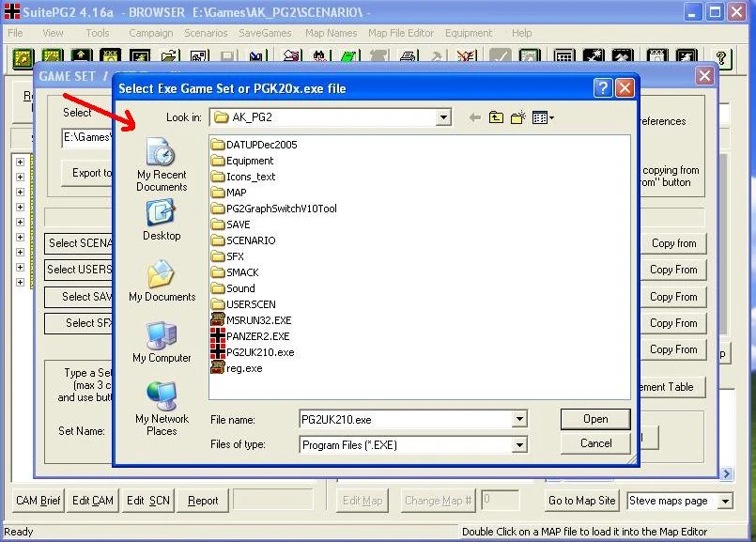Expand the first tree node plus box
The width and height of the screenshot is (756, 542).
(21, 162)
